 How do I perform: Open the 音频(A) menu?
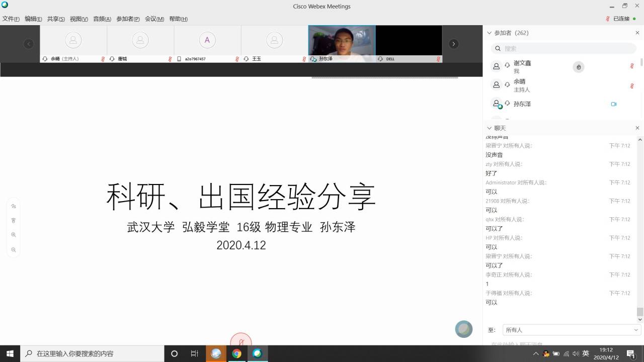tap(102, 19)
